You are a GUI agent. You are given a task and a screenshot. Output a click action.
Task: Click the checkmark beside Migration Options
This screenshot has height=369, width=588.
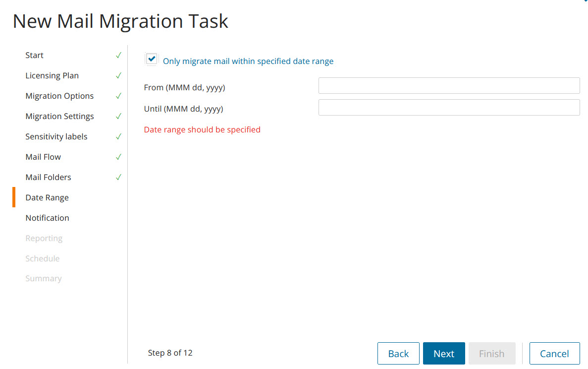point(118,96)
